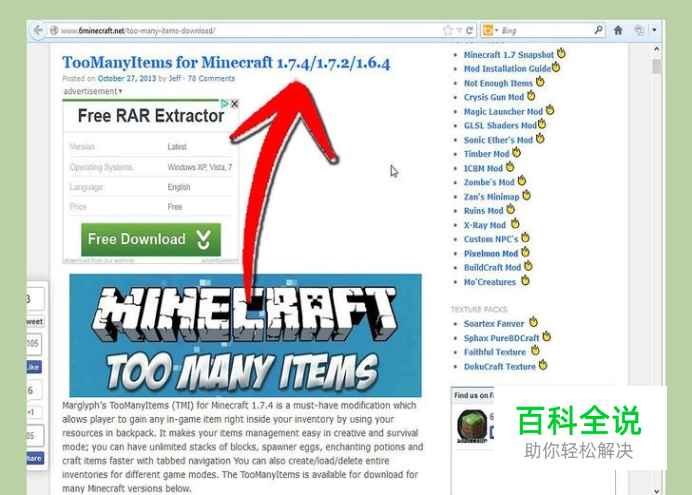Click the Google +1 share button
692x495 pixels.
tap(34, 412)
